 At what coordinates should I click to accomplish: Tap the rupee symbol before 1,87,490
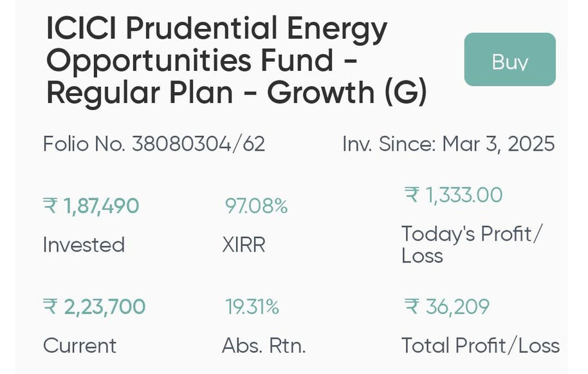coord(50,206)
